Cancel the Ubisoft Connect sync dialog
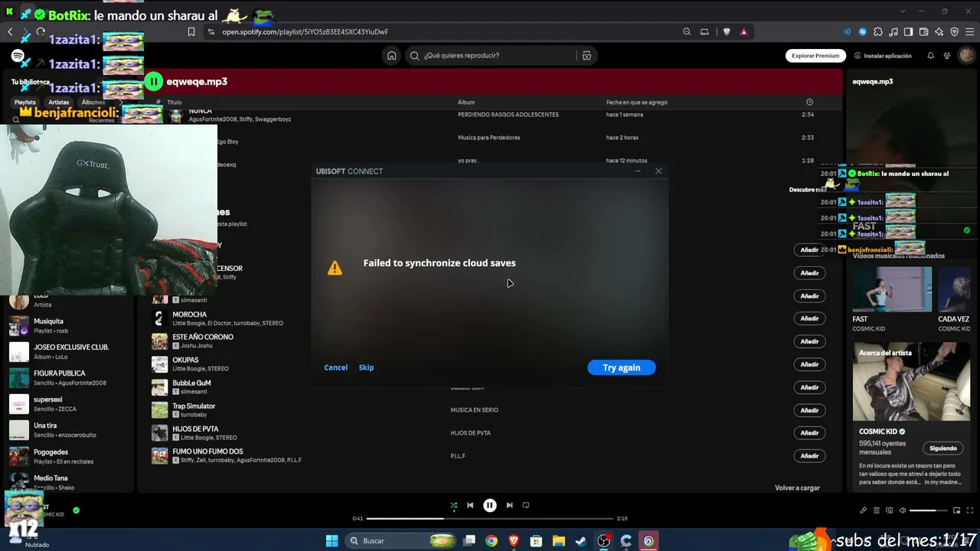980x551 pixels. pyautogui.click(x=335, y=367)
